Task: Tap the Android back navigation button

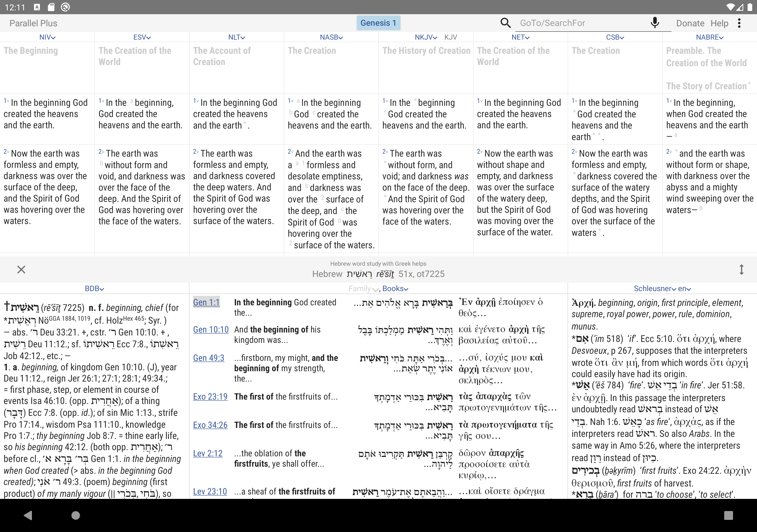Action: [28, 515]
